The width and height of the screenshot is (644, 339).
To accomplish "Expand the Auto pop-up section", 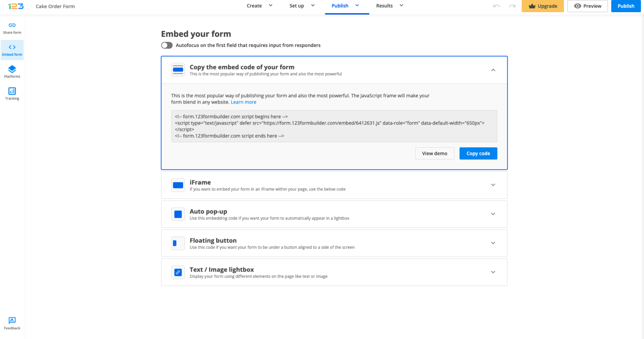I will point(493,214).
